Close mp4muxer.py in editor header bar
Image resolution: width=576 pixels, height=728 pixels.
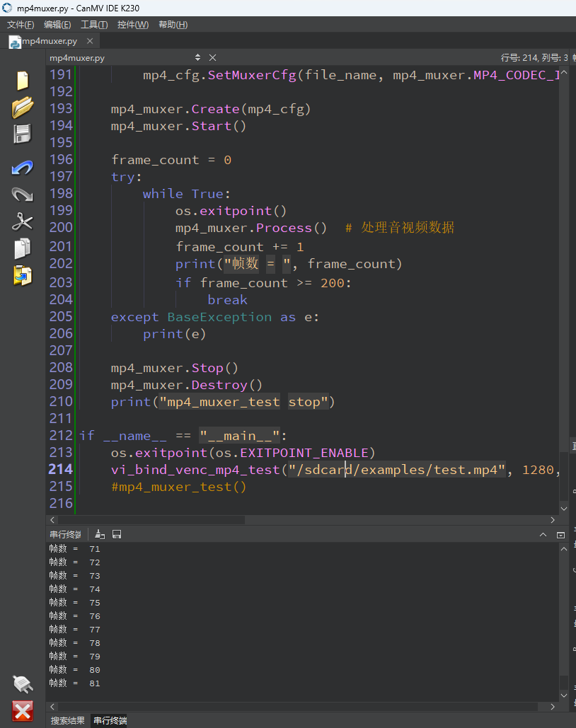[212, 57]
